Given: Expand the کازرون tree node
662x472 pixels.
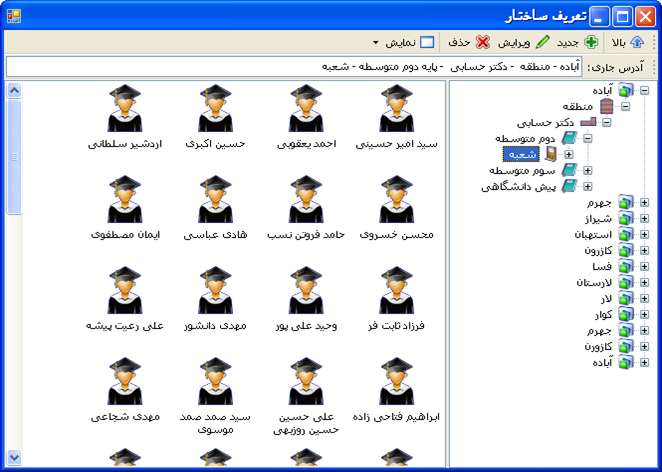Looking at the screenshot, I should (x=644, y=251).
